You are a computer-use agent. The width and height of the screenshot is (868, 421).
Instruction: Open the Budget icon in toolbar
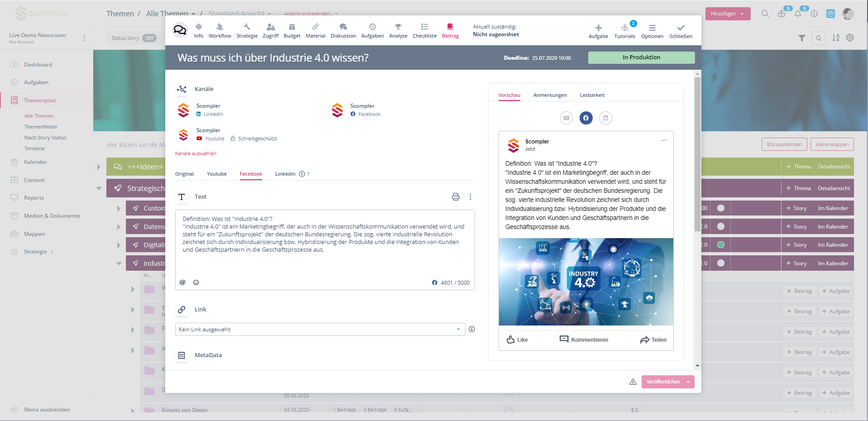click(x=292, y=27)
